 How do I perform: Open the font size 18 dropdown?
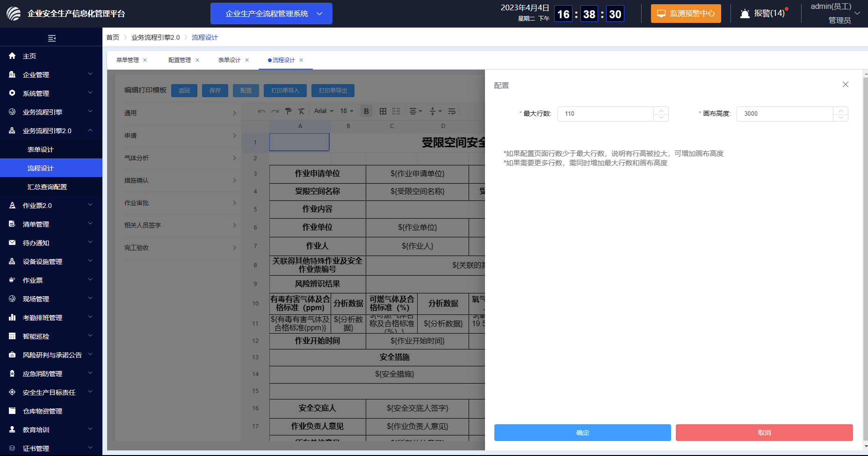click(347, 111)
